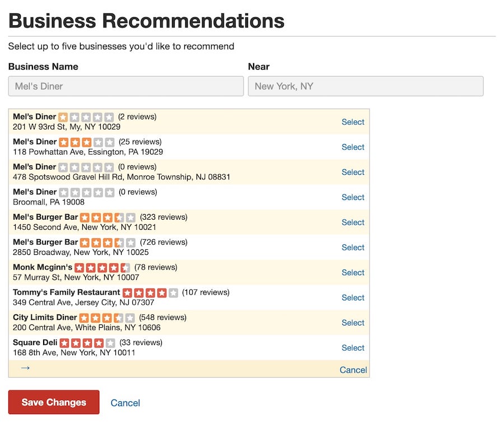Screen dimensions: 504x432
Task: Select Monk Mcginn's on Murray St
Action: coord(353,273)
